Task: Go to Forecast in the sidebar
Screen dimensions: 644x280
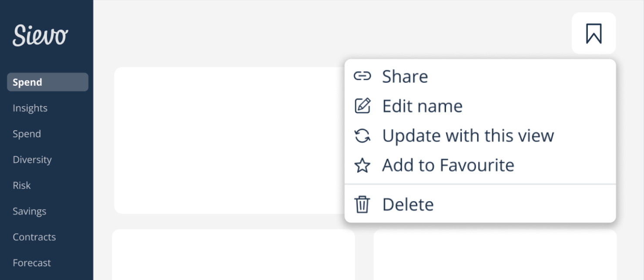Action: [x=32, y=263]
